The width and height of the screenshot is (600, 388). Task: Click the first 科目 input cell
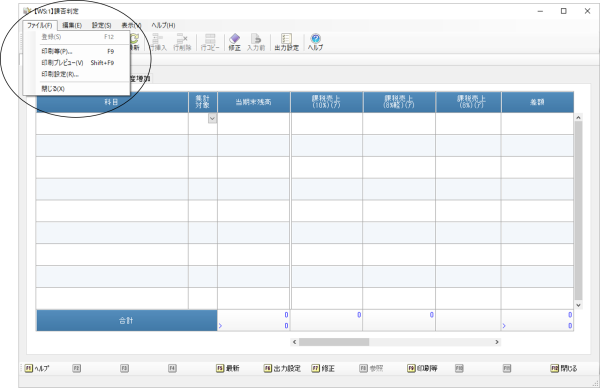112,124
